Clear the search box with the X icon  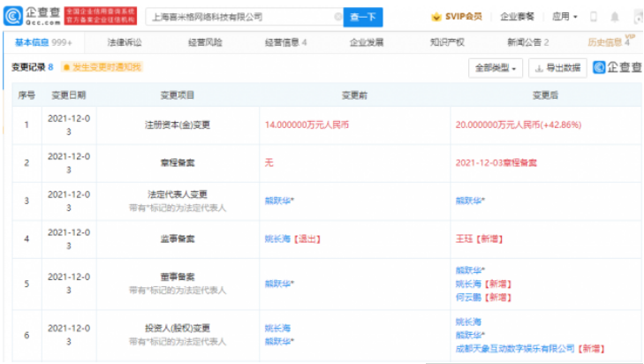pyautogui.click(x=337, y=17)
